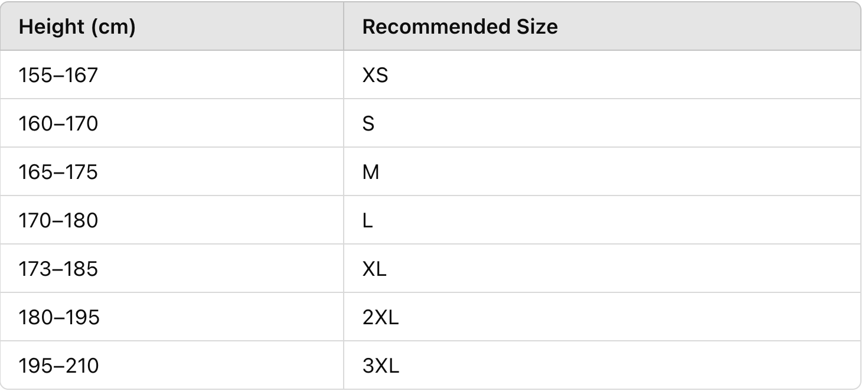Select the 160–170 height cell
The width and height of the screenshot is (868, 391).
[58, 124]
